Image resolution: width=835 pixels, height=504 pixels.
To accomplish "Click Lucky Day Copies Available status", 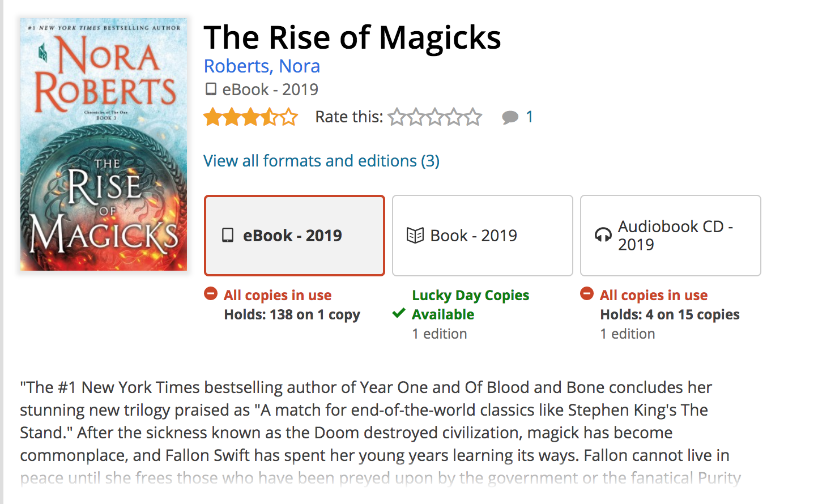I will pyautogui.click(x=470, y=305).
